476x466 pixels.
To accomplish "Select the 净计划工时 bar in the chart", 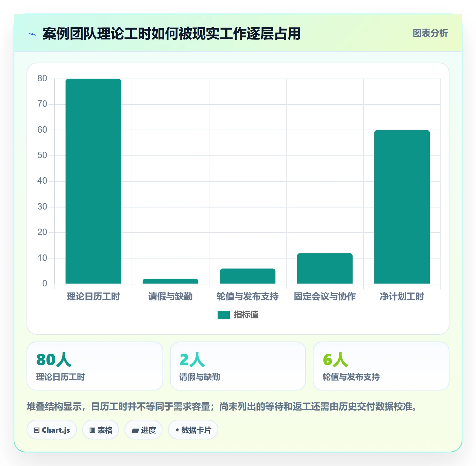I will (402, 207).
